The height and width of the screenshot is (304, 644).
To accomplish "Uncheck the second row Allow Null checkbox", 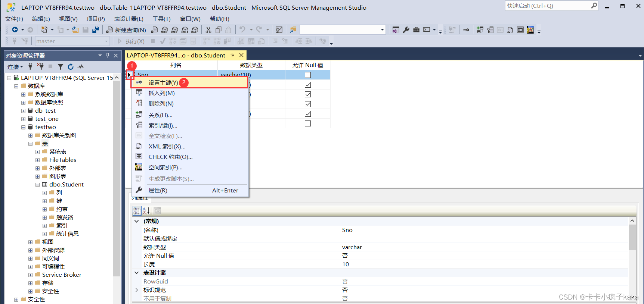I will (x=308, y=85).
